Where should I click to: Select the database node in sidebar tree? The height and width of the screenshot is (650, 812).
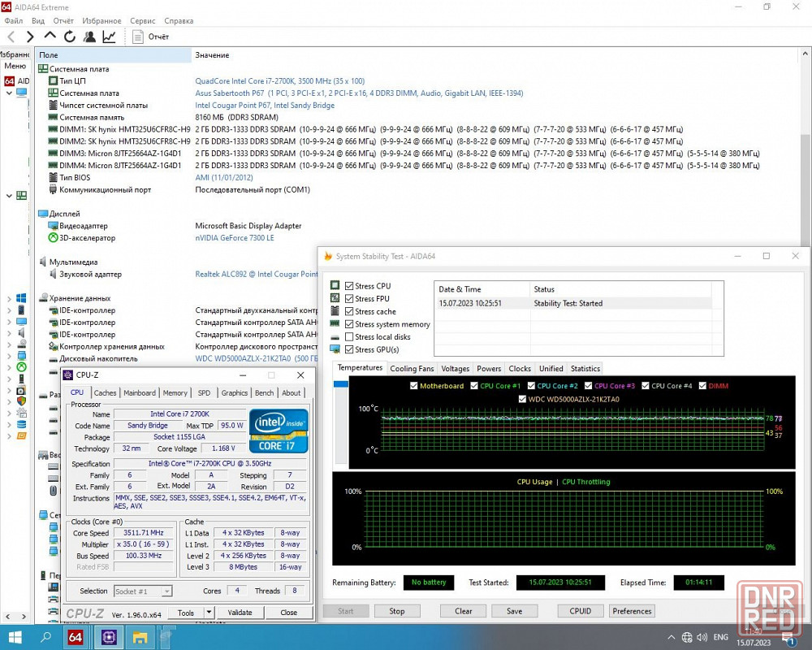(21, 424)
